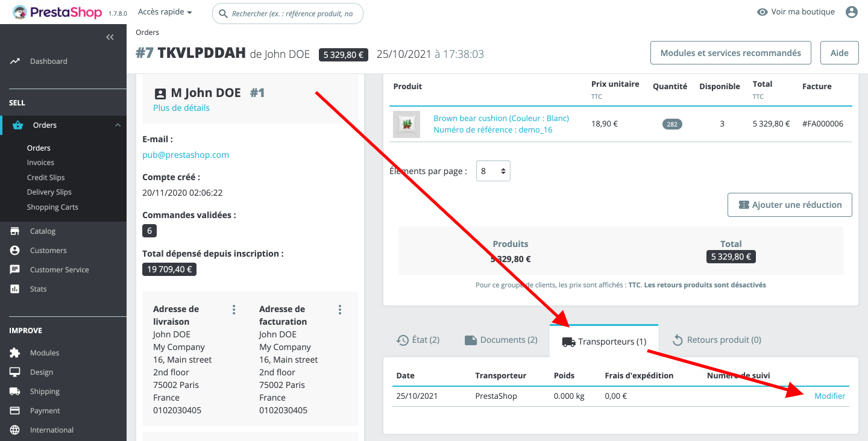This screenshot has width=868, height=441.
Task: Open the Retours produit (0) tab
Action: pyautogui.click(x=717, y=340)
